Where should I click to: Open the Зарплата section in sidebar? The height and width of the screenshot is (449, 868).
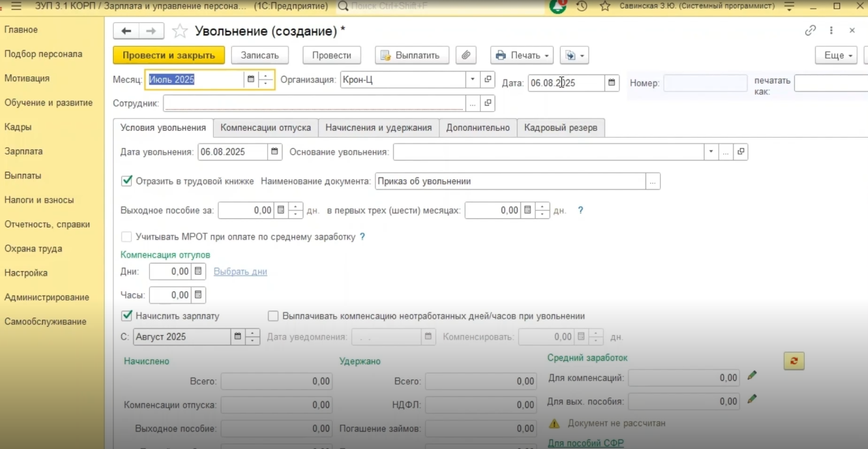point(23,151)
